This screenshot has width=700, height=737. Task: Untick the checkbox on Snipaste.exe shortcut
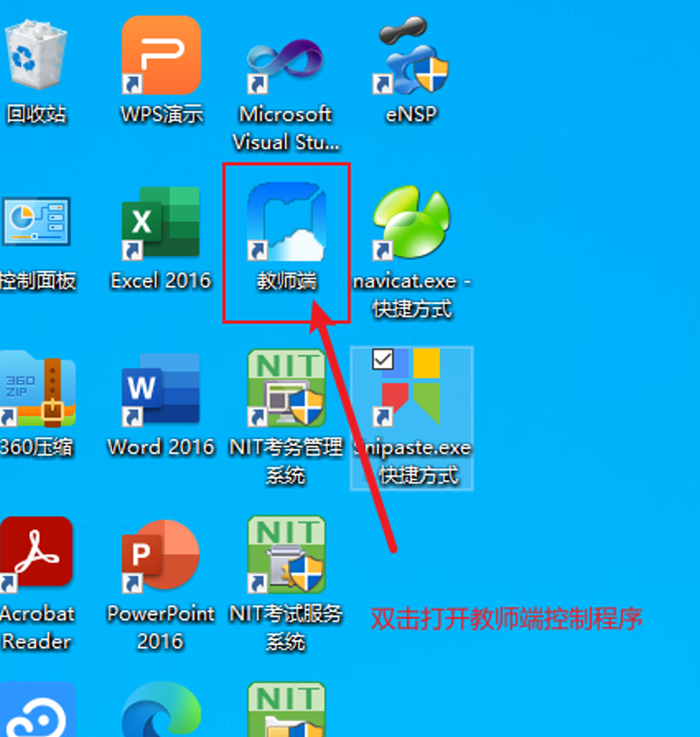383,360
